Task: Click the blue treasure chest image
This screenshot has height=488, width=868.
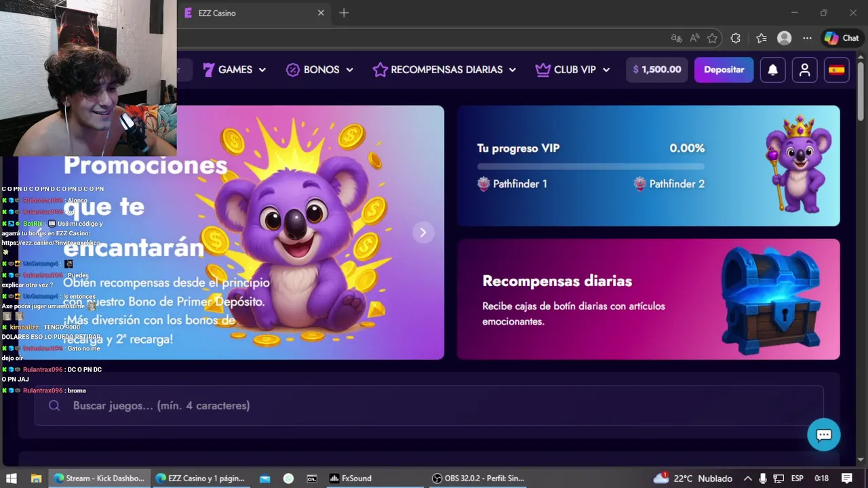Action: (x=771, y=300)
